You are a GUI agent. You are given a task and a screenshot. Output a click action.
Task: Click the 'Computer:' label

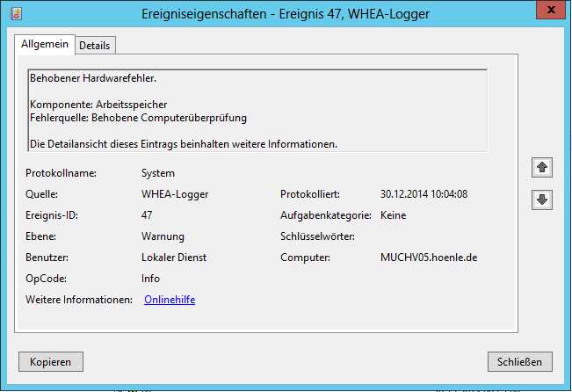pyautogui.click(x=305, y=258)
